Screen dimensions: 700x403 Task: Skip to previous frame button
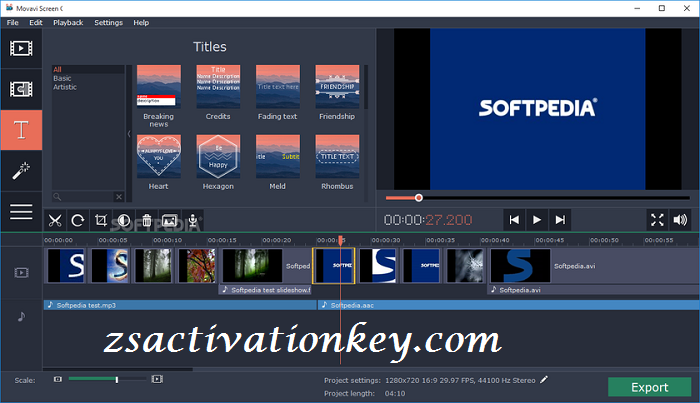click(514, 220)
